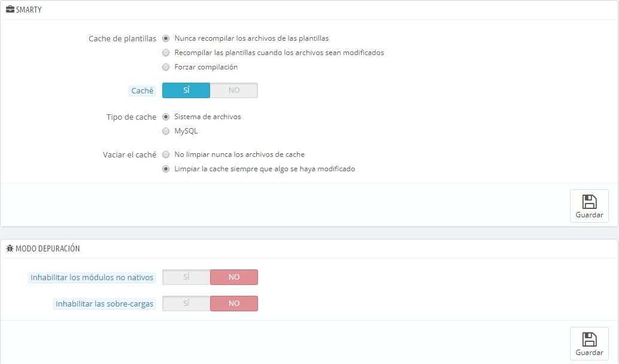
Task: Click the Inhabilitar las sobre-cargas label
Action: 104,304
